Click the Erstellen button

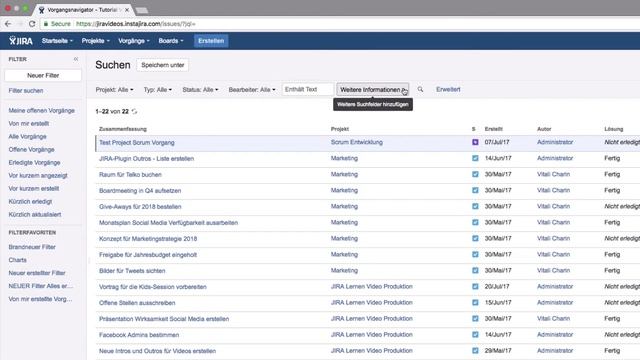coord(211,41)
